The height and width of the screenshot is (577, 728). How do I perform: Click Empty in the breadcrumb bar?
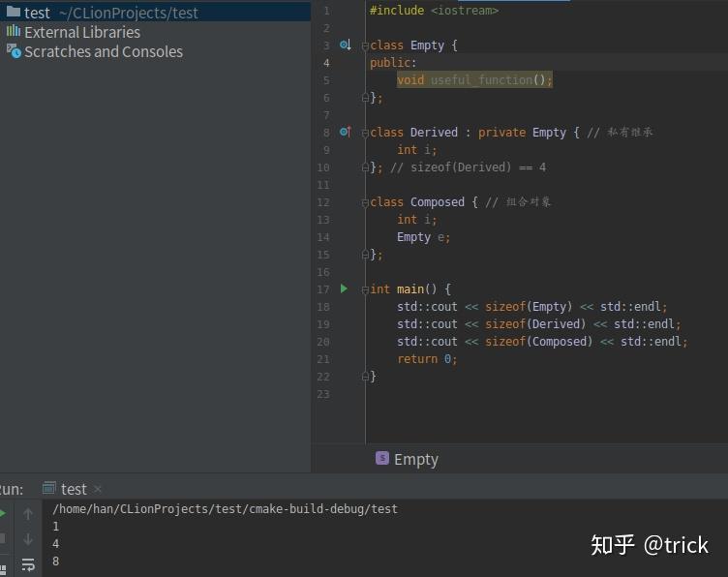[x=416, y=460]
